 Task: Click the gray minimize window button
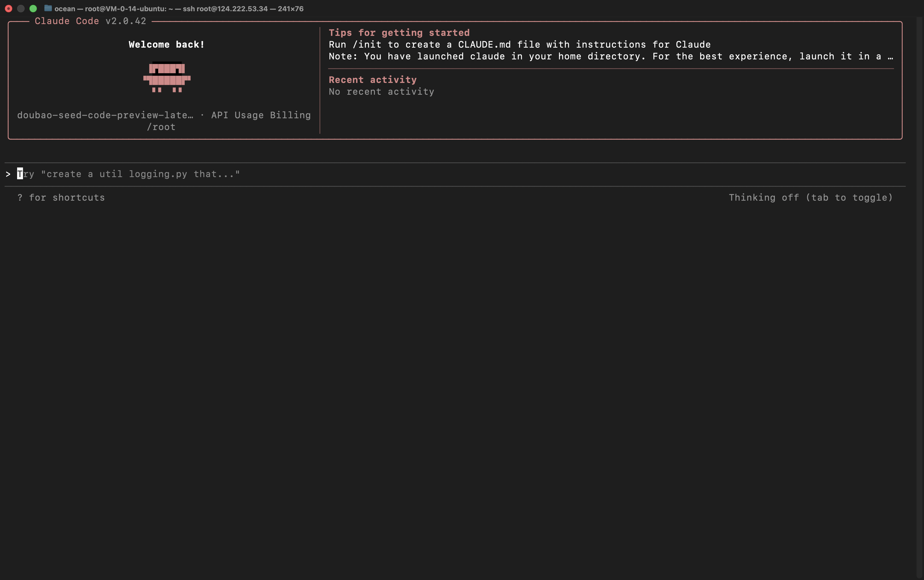(x=21, y=9)
